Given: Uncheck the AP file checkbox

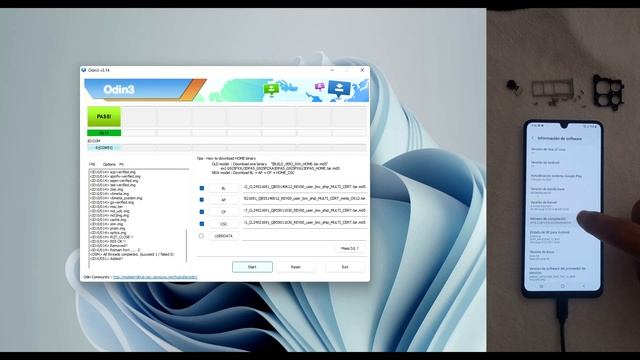Looking at the screenshot, I should click(202, 200).
